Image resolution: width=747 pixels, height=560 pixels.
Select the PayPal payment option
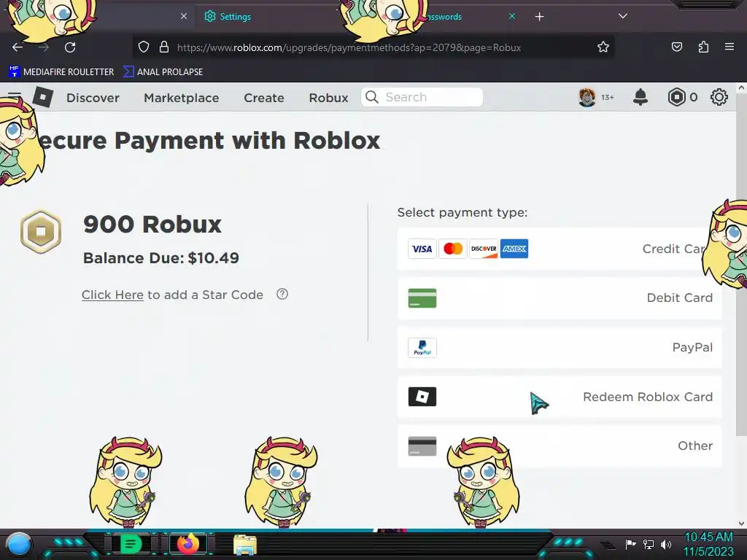(x=560, y=348)
